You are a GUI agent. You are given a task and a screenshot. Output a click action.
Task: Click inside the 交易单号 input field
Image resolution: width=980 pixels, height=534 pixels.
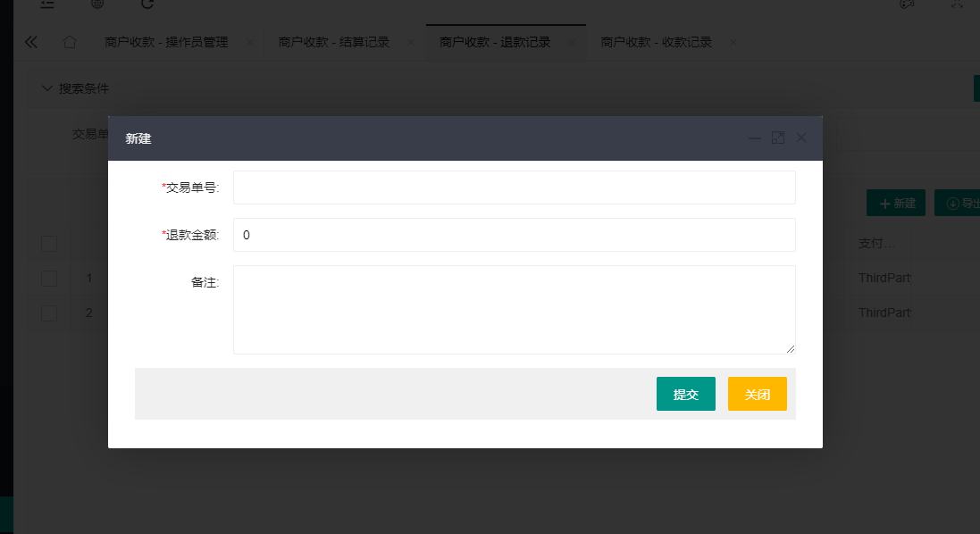pos(514,187)
